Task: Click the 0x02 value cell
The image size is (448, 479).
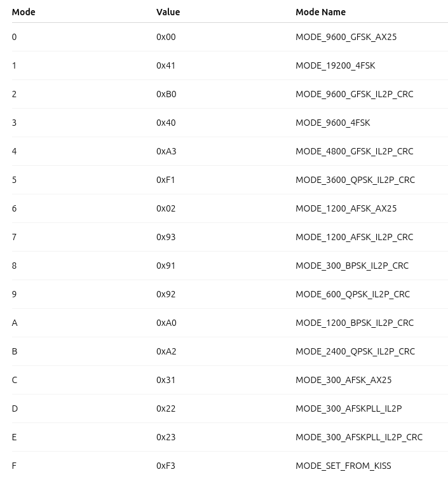Action: point(166,208)
